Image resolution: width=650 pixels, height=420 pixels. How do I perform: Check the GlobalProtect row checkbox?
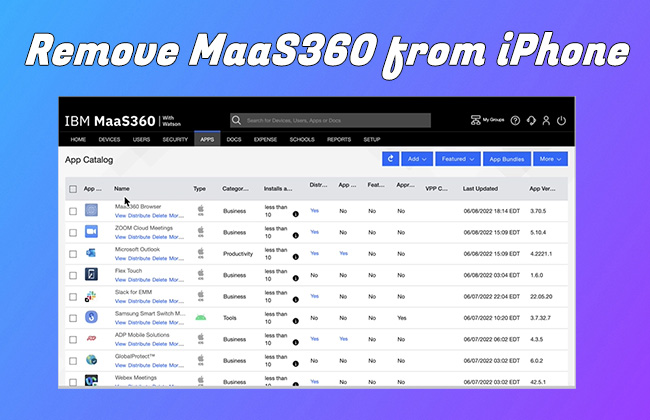point(73,361)
